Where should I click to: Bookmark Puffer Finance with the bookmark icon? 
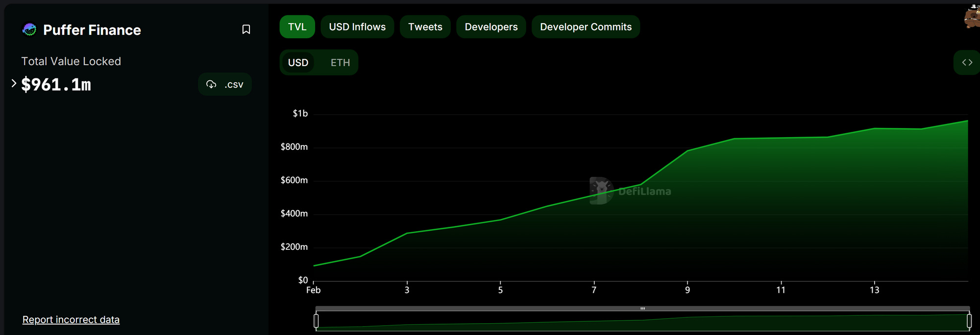pos(246,29)
